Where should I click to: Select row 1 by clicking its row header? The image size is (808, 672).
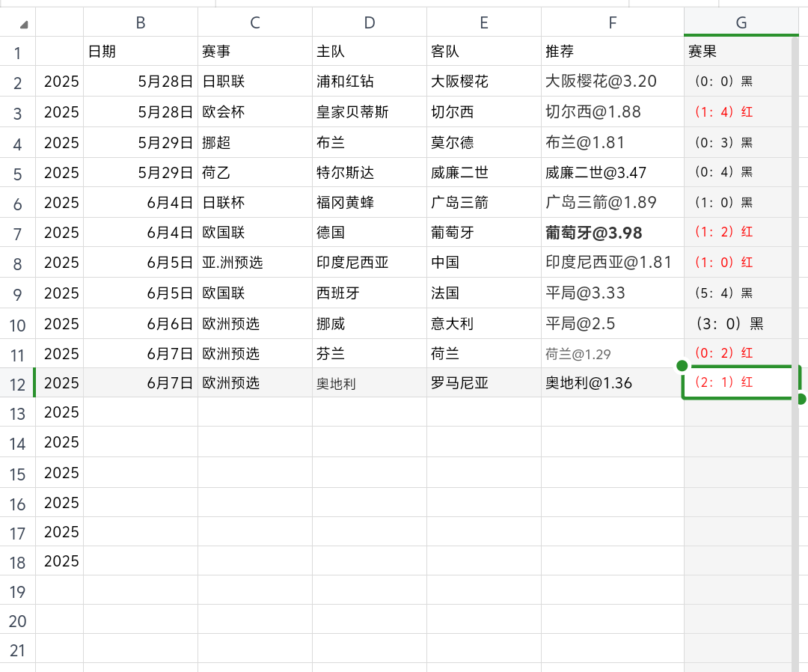tap(17, 52)
